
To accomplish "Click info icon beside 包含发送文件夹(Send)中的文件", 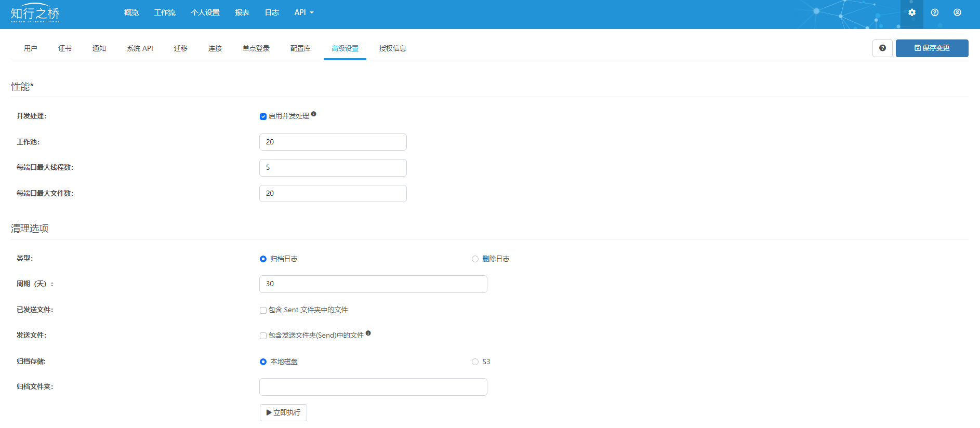I will pyautogui.click(x=368, y=333).
